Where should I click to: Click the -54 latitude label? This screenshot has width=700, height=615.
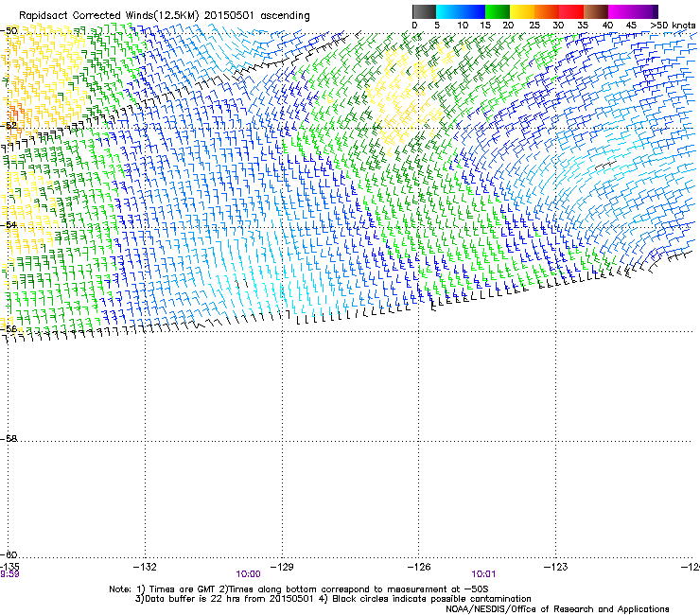[x=9, y=224]
